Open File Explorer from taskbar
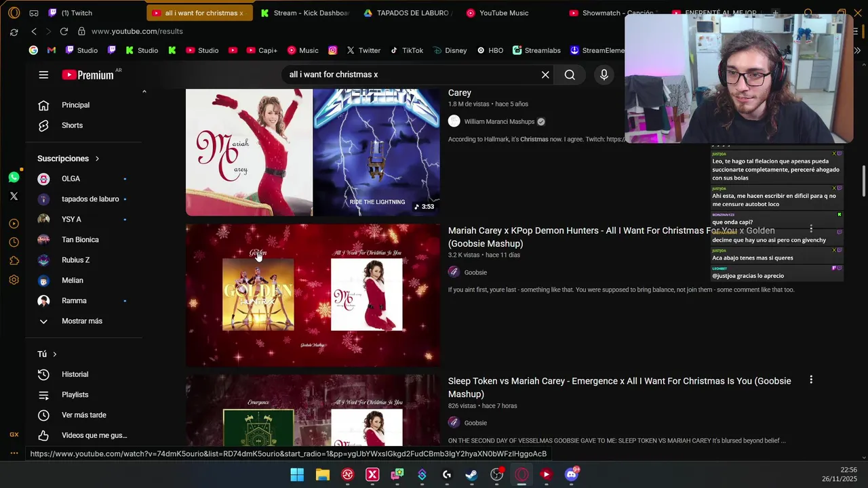The image size is (868, 488). pos(322,474)
